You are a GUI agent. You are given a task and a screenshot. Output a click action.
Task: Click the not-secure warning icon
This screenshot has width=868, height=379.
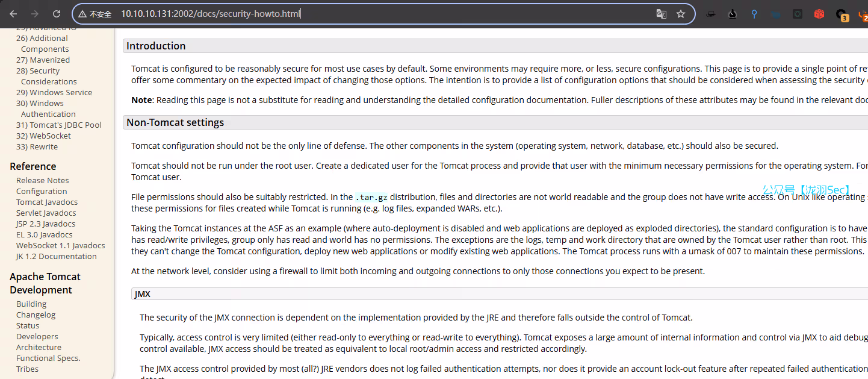(82, 14)
